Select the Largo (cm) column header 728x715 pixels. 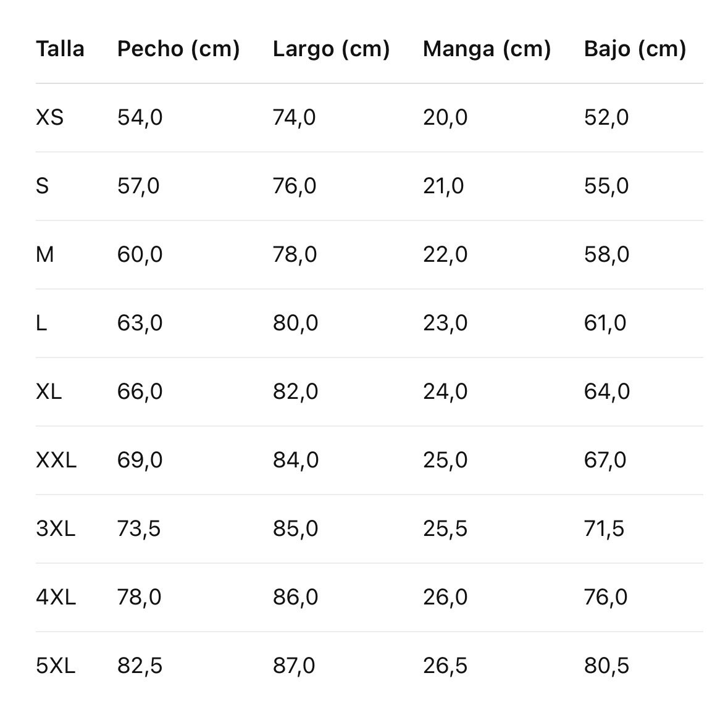(331, 49)
